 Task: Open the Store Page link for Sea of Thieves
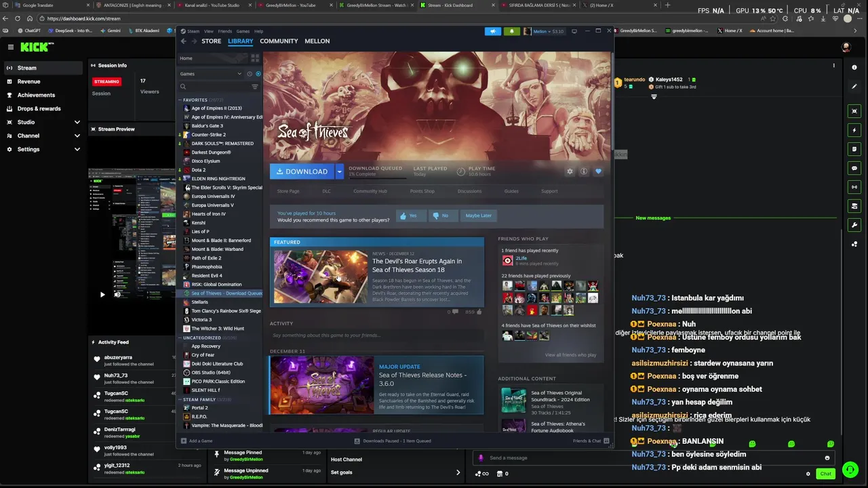288,191
